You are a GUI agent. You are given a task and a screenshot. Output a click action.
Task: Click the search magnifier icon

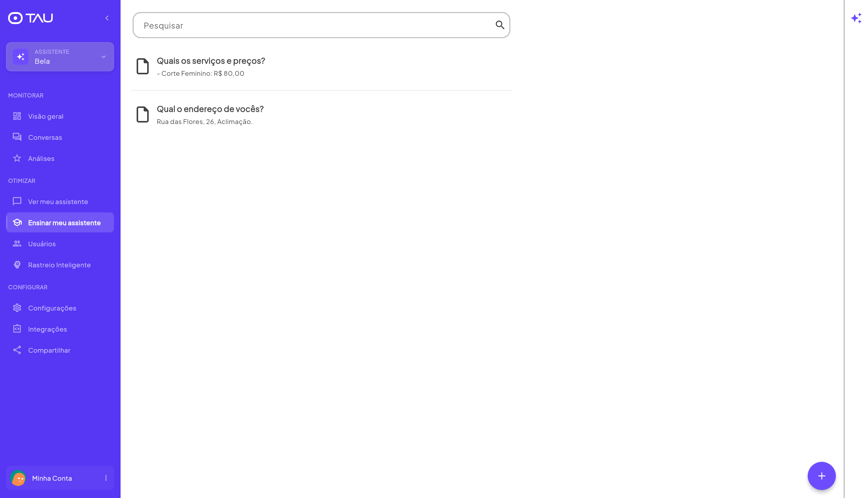coord(500,25)
